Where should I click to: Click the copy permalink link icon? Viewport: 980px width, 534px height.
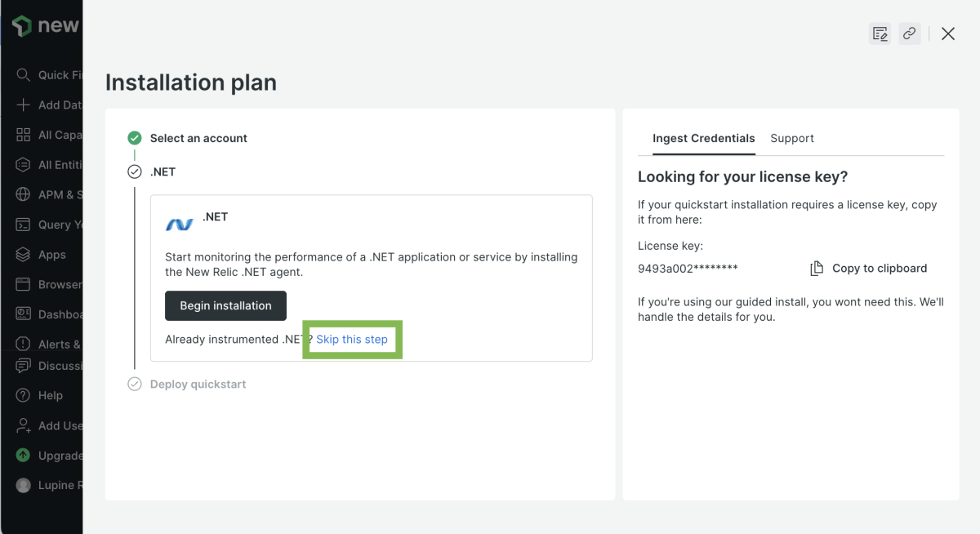[x=909, y=33]
